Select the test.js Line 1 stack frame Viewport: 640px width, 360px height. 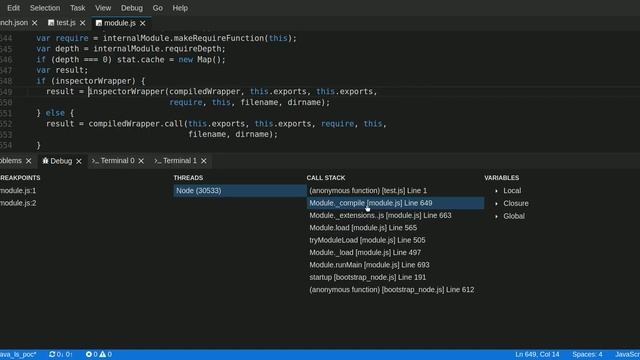(395, 191)
